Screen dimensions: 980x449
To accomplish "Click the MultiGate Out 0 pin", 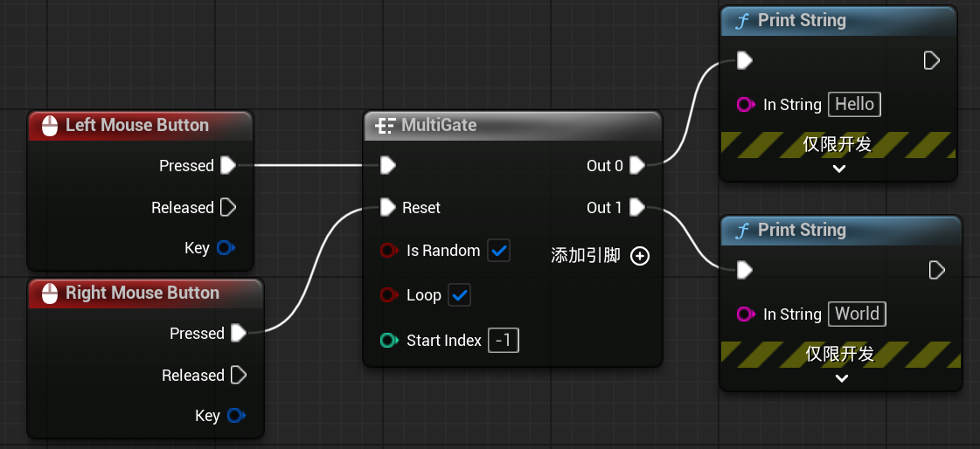I will pos(637,165).
